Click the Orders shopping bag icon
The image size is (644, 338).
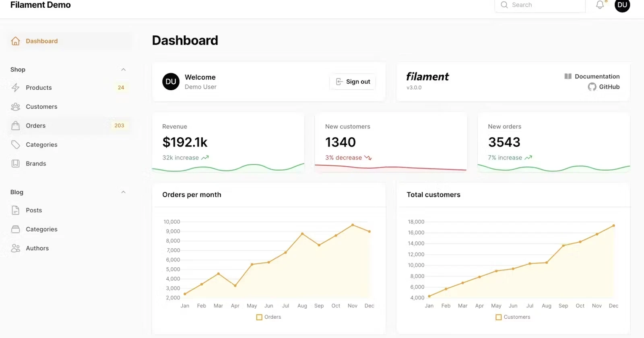coord(15,125)
